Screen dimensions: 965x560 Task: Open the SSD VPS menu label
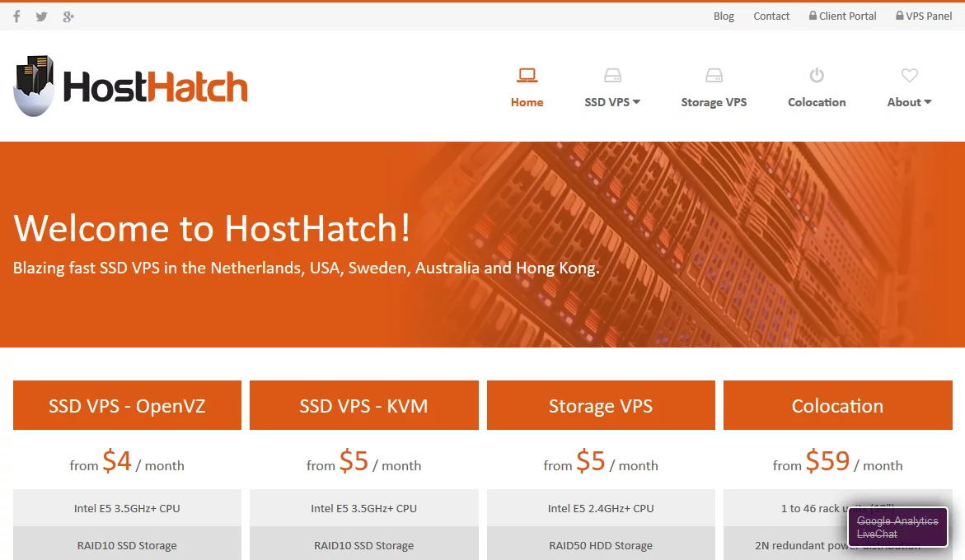click(x=607, y=102)
